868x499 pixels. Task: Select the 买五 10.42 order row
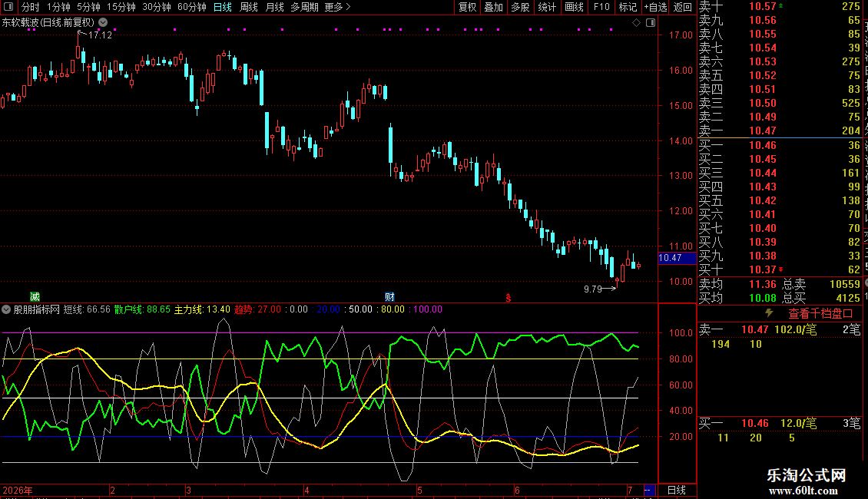(x=780, y=200)
